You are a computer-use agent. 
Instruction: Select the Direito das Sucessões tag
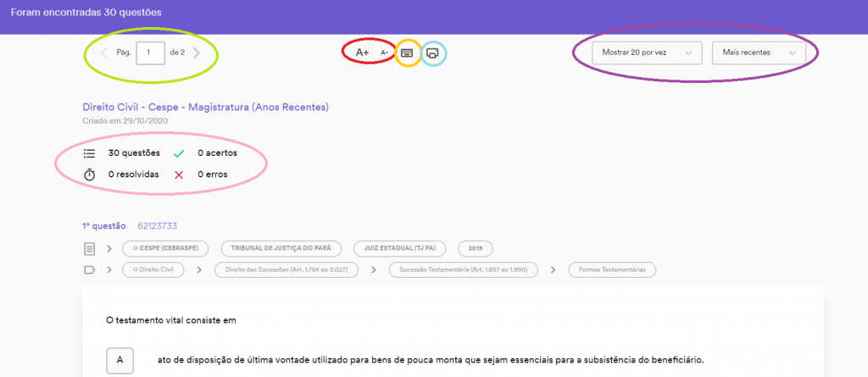(x=285, y=270)
